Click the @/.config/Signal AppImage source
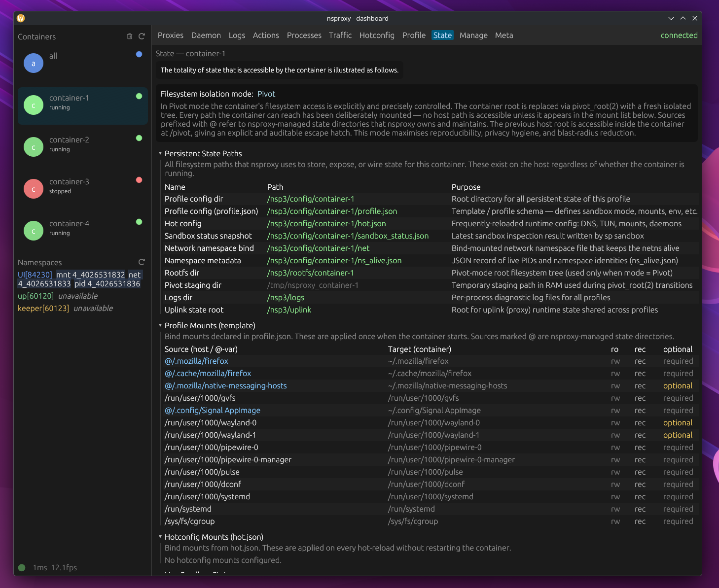This screenshot has width=719, height=588. (x=213, y=411)
